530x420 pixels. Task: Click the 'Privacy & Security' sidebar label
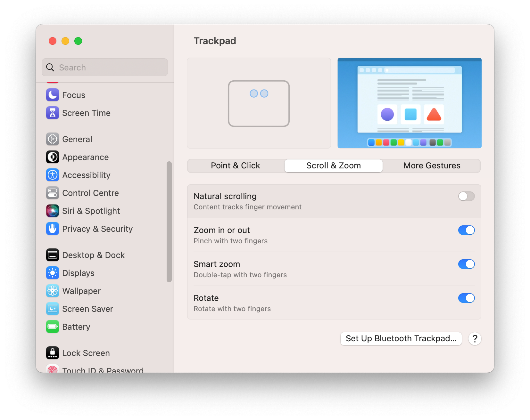tap(97, 229)
